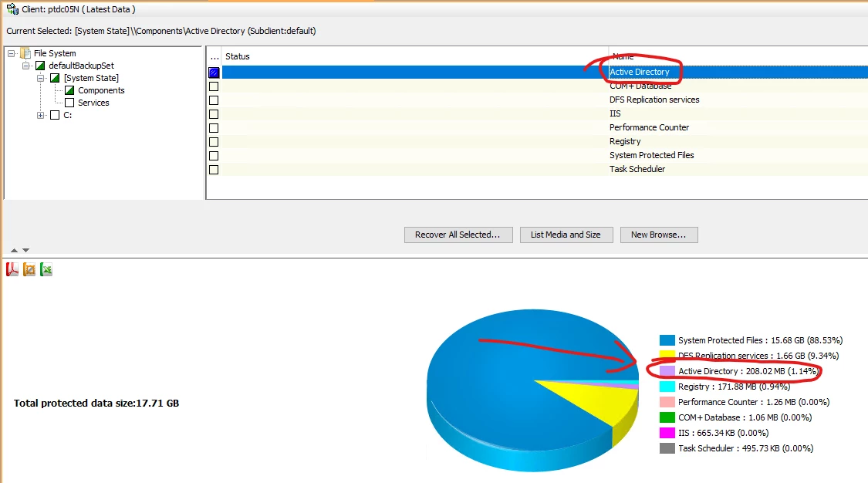Export chart as PDF icon
Image resolution: width=868 pixels, height=483 pixels.
tap(12, 269)
